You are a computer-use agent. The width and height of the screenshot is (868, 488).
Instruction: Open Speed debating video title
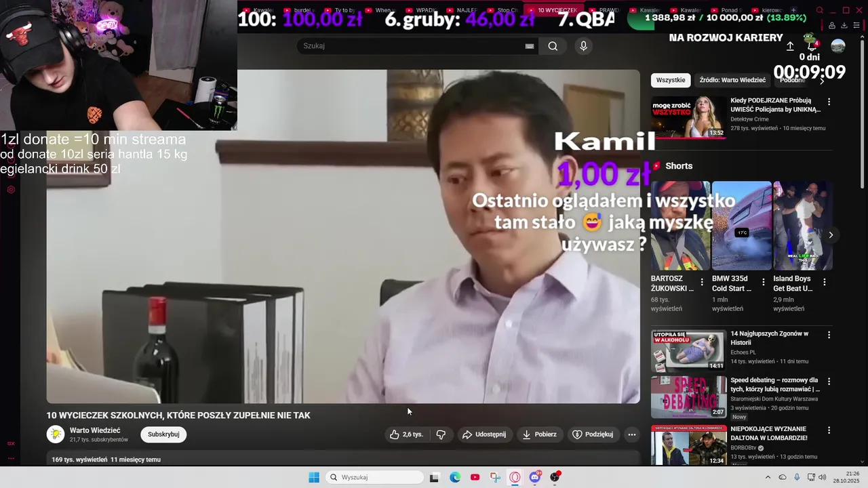(775, 385)
